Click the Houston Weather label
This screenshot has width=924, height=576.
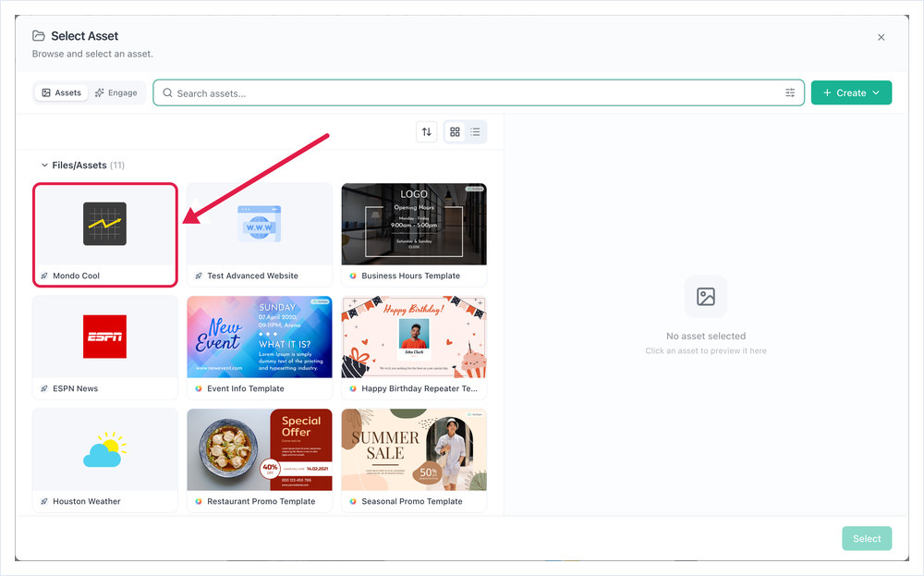point(87,501)
